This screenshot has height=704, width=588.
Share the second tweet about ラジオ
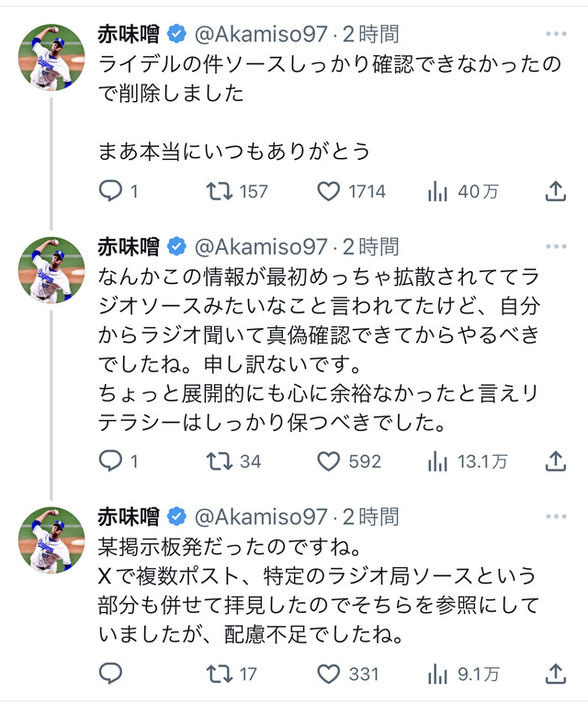tap(554, 461)
